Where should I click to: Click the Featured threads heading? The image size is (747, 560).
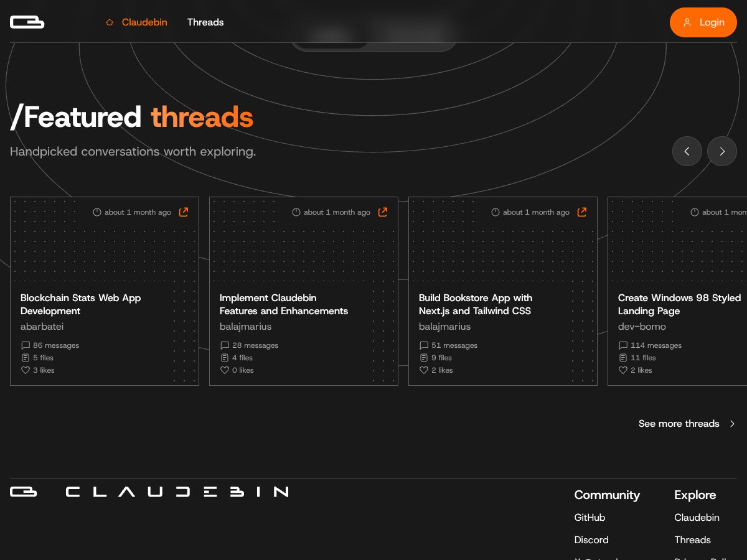pyautogui.click(x=131, y=117)
